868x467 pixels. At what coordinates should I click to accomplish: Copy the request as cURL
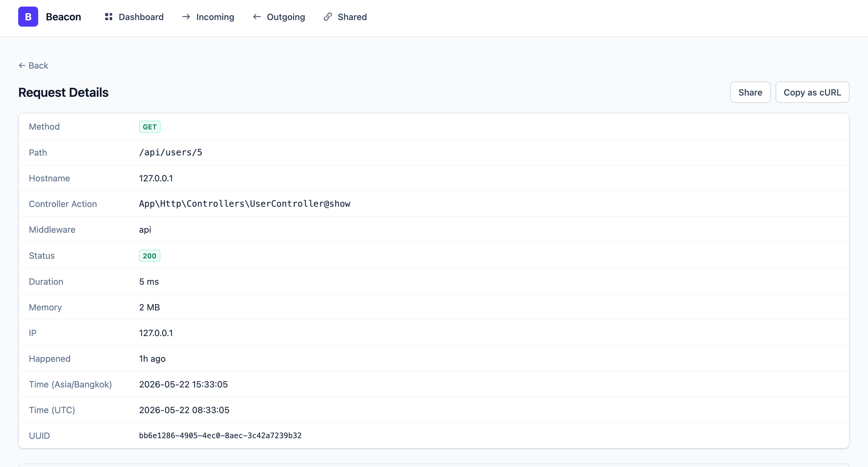(x=812, y=92)
